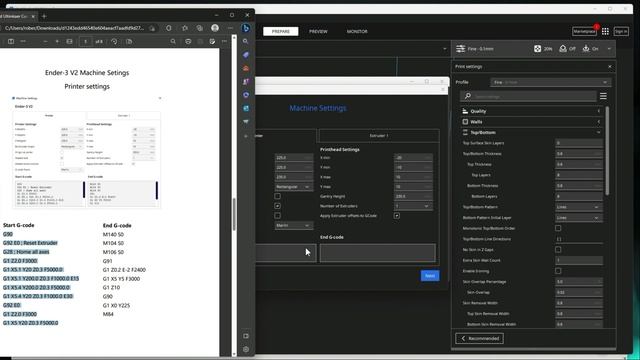640x360 pixels.
Task: Toggle No Skin in Z Gaps checkbox
Action: 558,249
